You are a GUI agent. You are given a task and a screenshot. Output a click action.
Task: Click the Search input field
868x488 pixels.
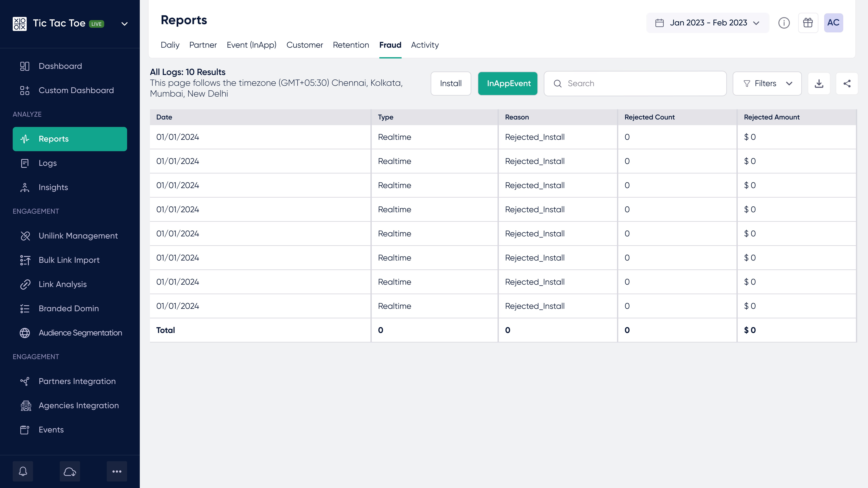coord(635,84)
